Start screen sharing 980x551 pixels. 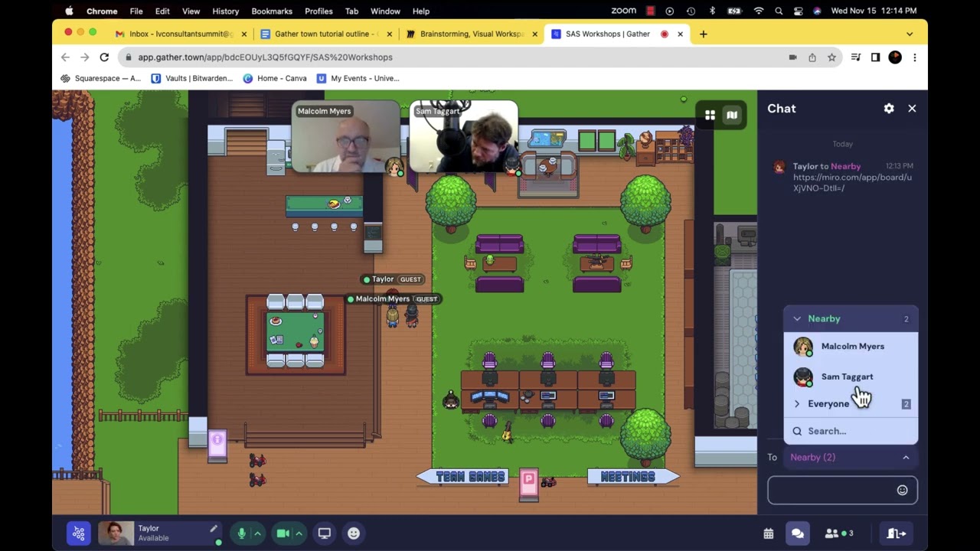pos(325,533)
